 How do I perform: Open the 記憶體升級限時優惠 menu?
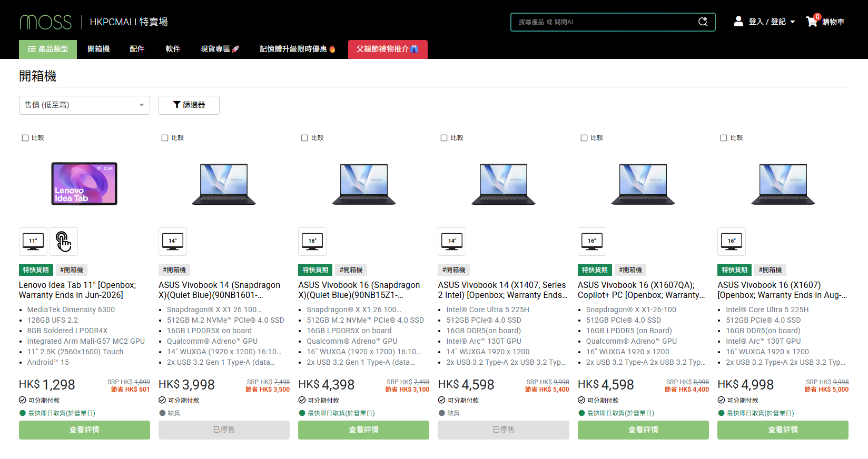tap(298, 49)
